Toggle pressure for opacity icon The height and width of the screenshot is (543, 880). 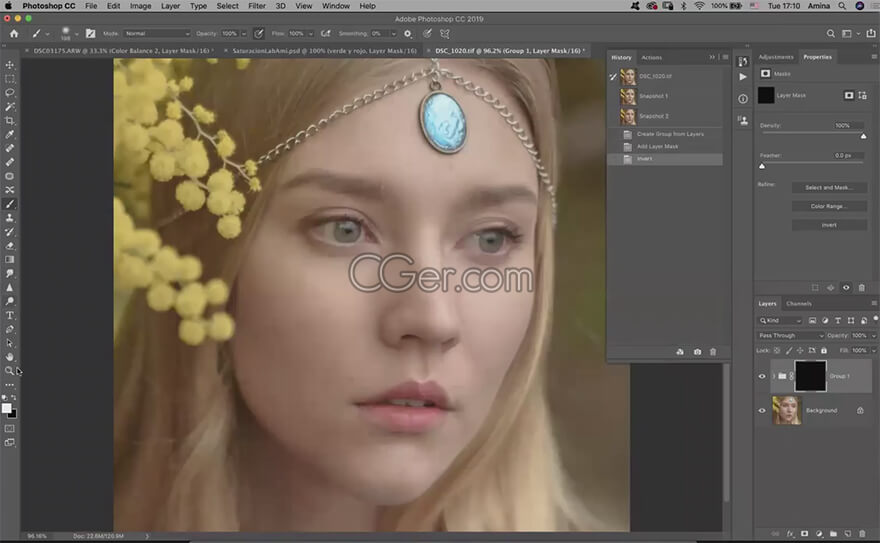click(259, 34)
